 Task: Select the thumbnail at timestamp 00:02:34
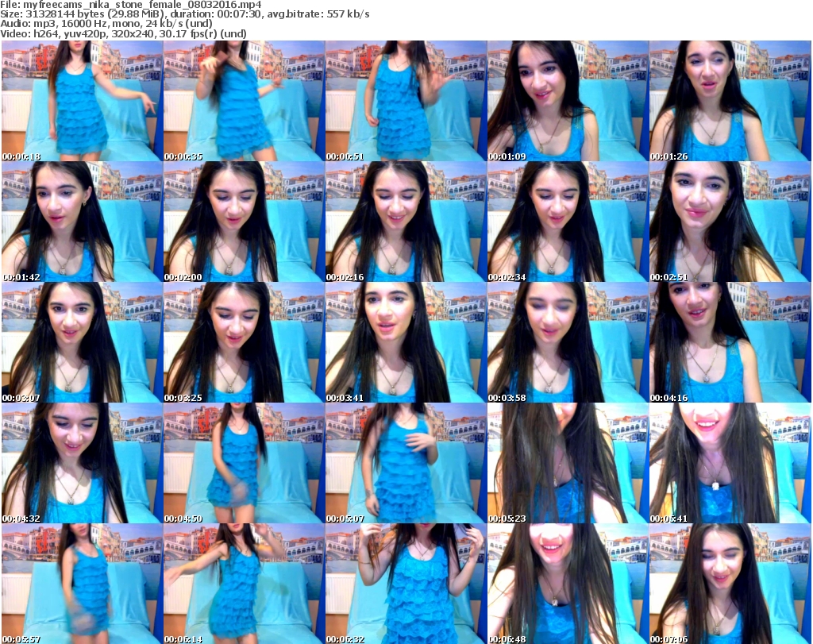568,222
